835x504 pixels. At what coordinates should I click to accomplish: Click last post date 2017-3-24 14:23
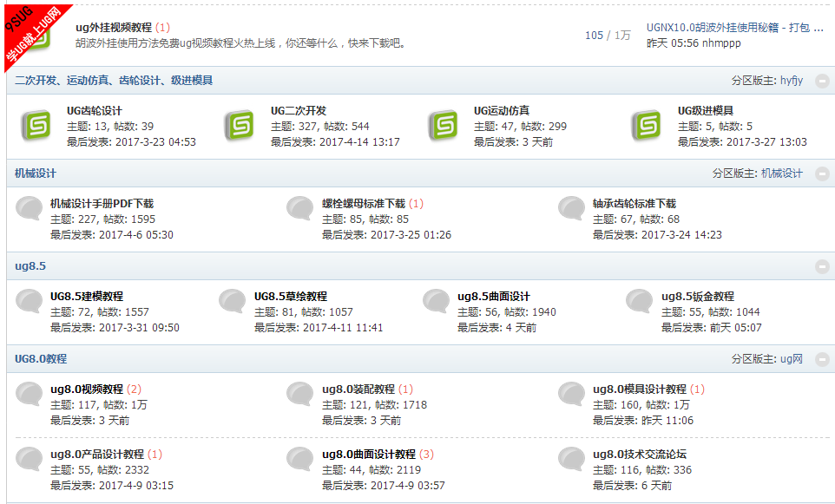[x=681, y=235]
